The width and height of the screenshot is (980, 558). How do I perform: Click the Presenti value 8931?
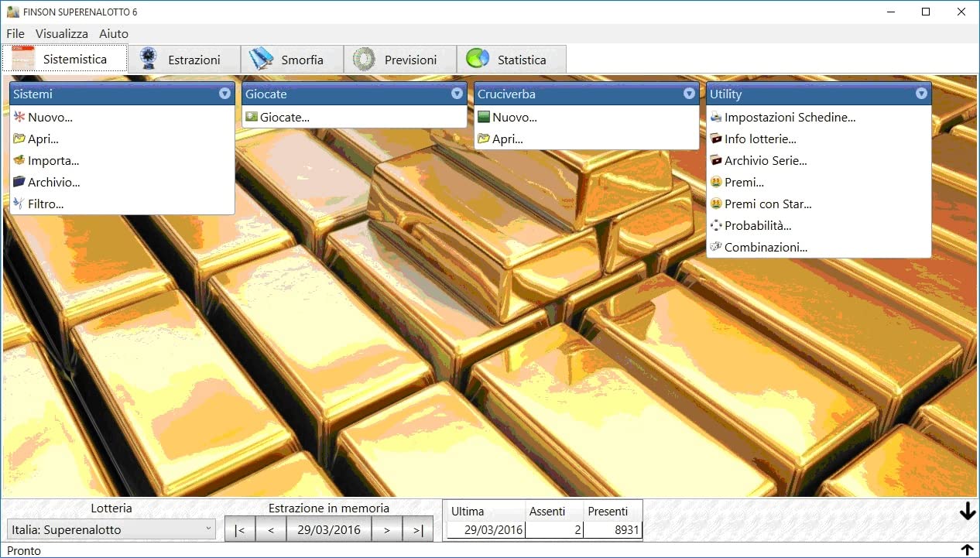click(x=612, y=530)
